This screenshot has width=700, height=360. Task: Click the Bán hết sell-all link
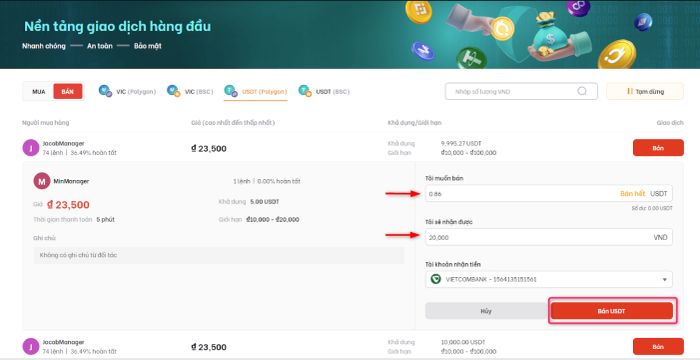click(633, 193)
